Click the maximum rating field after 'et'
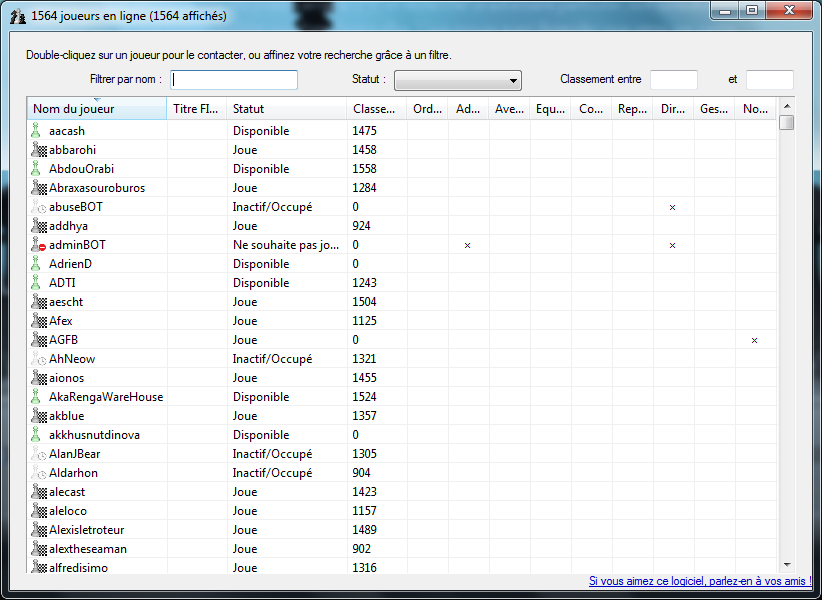822x600 pixels. tap(769, 80)
